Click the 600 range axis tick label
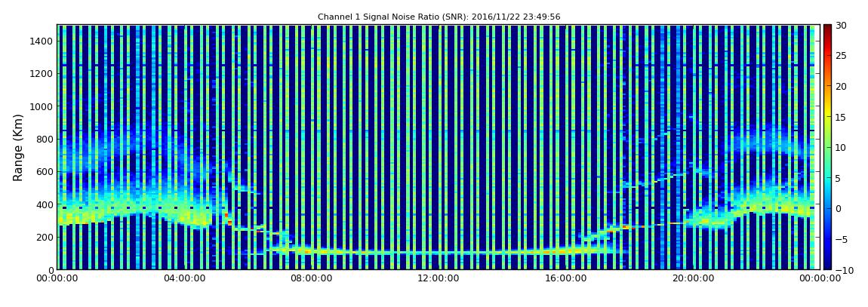The width and height of the screenshot is (868, 307). click(x=45, y=171)
